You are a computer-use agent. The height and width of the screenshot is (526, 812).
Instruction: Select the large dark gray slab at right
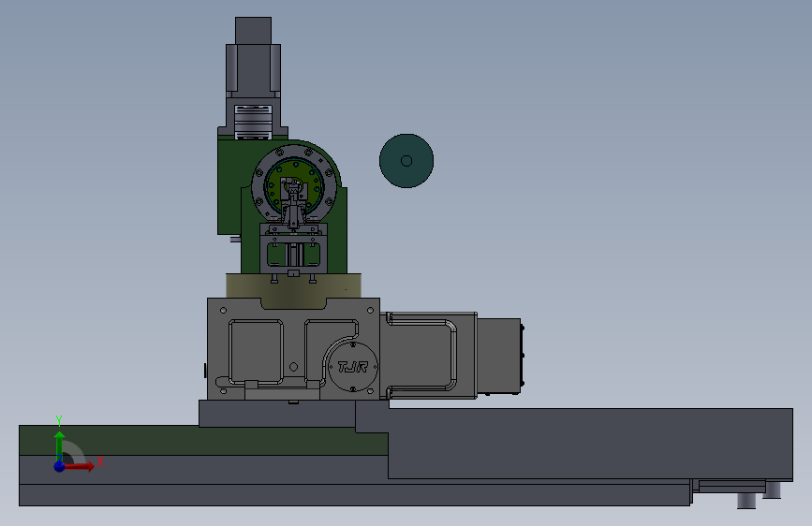[590, 443]
